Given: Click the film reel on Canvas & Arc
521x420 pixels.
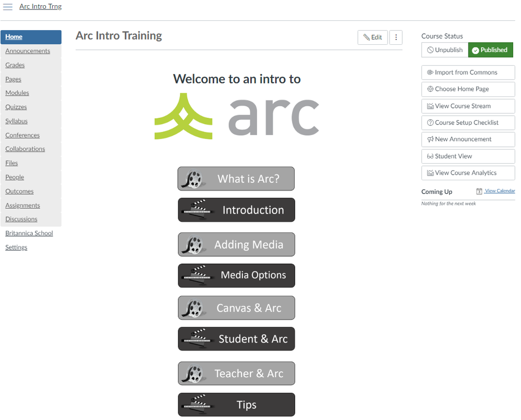Looking at the screenshot, I should click(x=194, y=308).
